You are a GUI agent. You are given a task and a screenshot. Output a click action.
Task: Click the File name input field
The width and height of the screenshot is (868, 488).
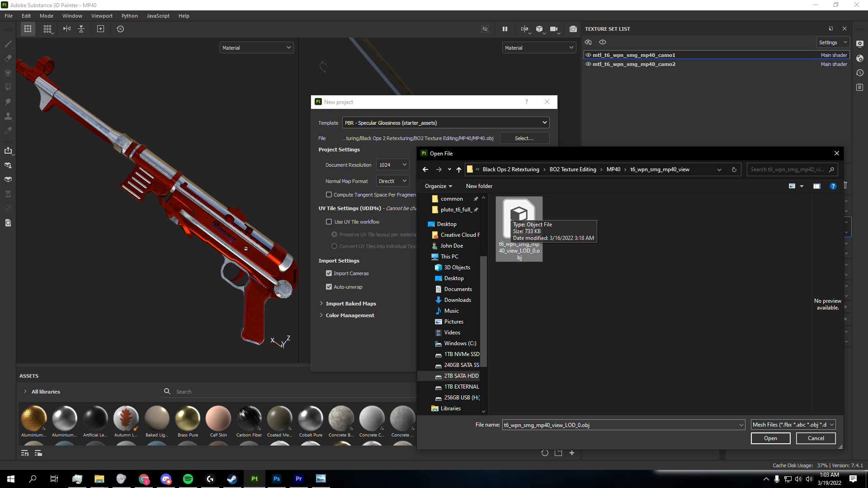[623, 425]
